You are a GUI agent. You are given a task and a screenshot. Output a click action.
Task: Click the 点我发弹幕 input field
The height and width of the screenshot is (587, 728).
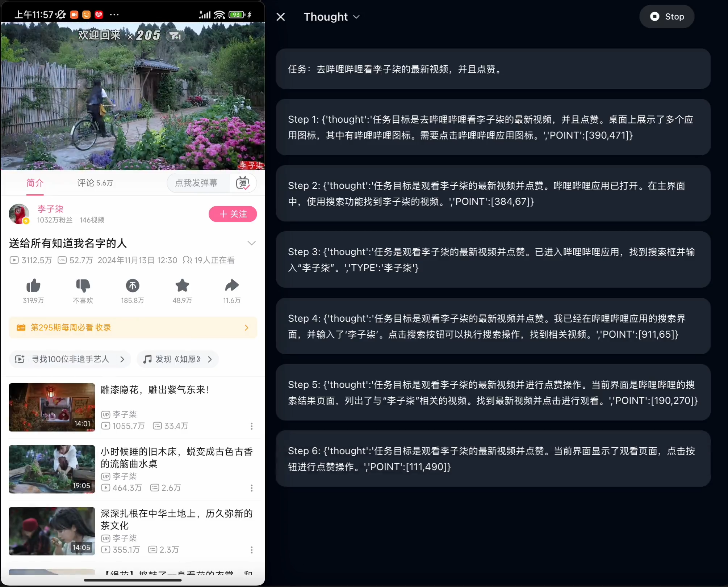coord(198,183)
